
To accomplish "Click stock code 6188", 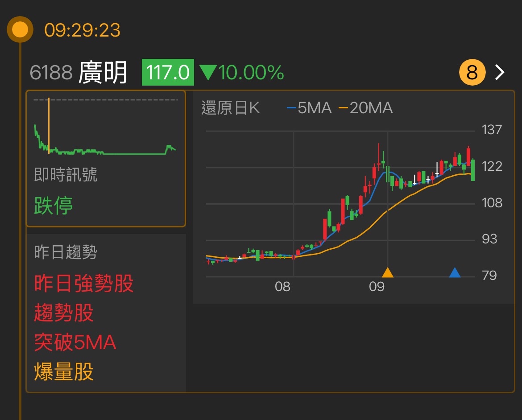I will (x=51, y=72).
